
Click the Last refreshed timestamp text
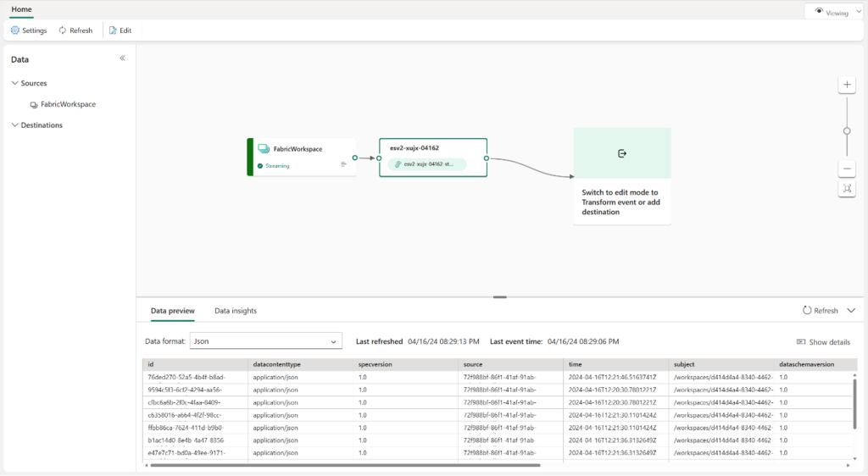point(443,341)
